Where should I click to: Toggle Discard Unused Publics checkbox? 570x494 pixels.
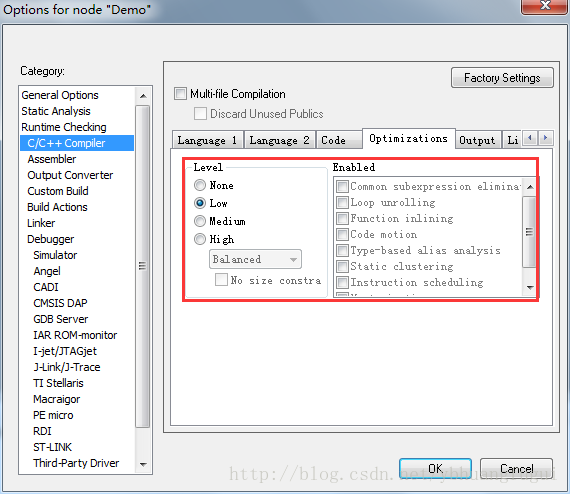tap(200, 114)
